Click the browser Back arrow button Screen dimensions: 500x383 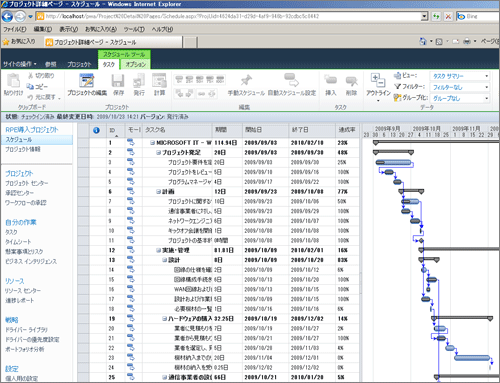click(7, 16)
